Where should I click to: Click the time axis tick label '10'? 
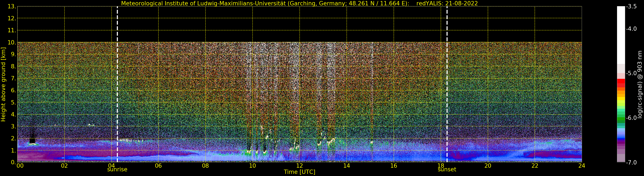pyautogui.click(x=252, y=166)
